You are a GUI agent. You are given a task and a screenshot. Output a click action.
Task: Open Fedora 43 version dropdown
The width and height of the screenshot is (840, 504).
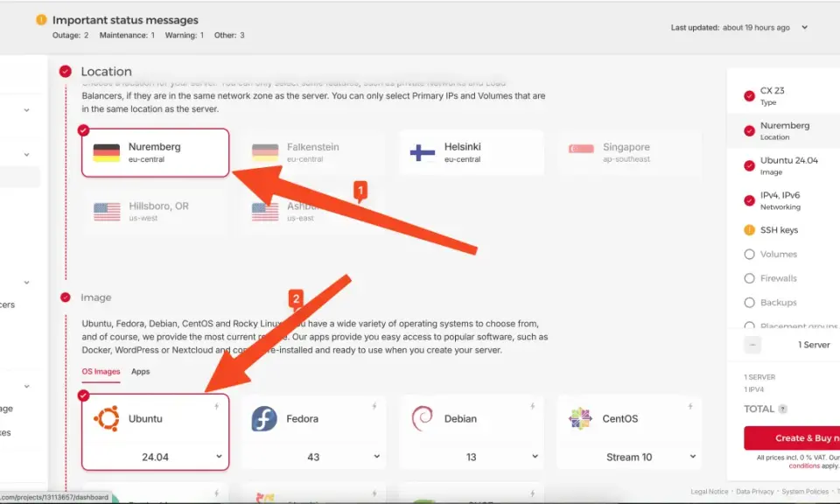(313, 457)
